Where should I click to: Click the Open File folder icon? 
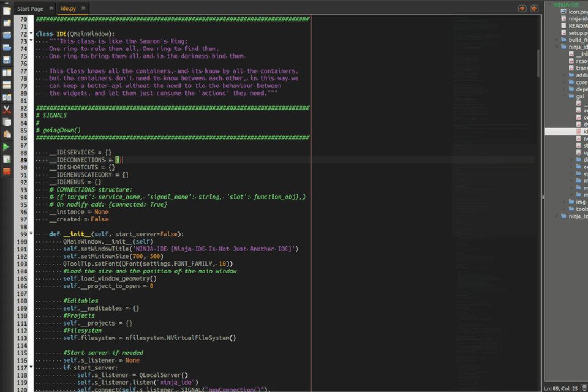[7, 36]
